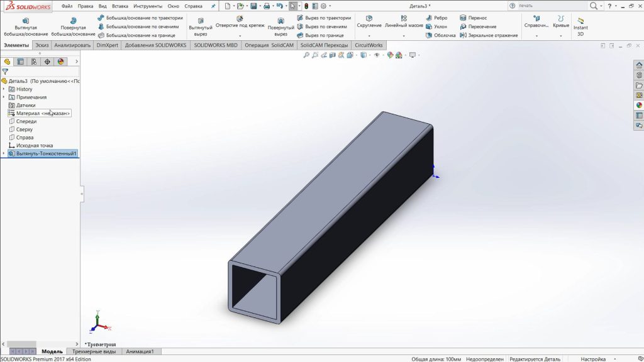Toggle Instant 3D mode

(x=580, y=27)
